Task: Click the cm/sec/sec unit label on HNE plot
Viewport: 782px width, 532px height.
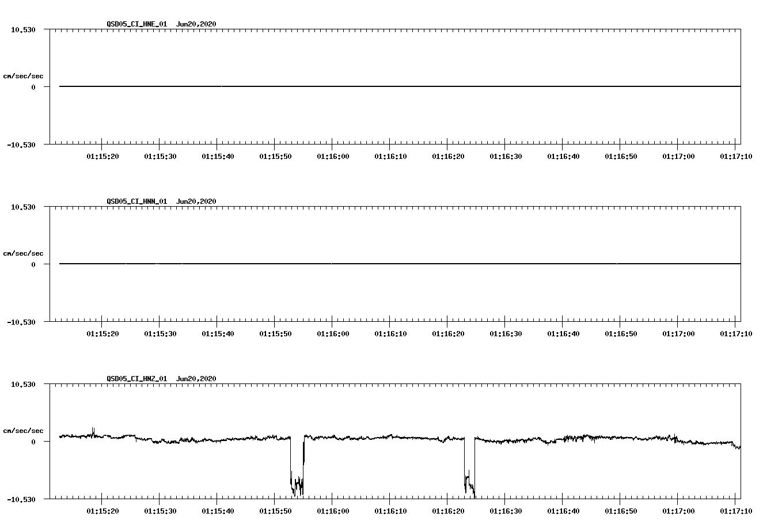Action: (23, 76)
